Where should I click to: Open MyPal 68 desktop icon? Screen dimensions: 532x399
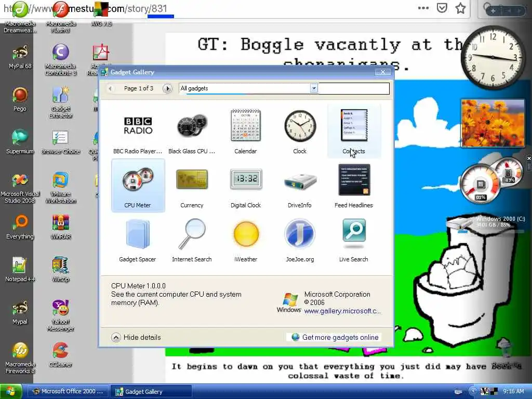(x=20, y=57)
